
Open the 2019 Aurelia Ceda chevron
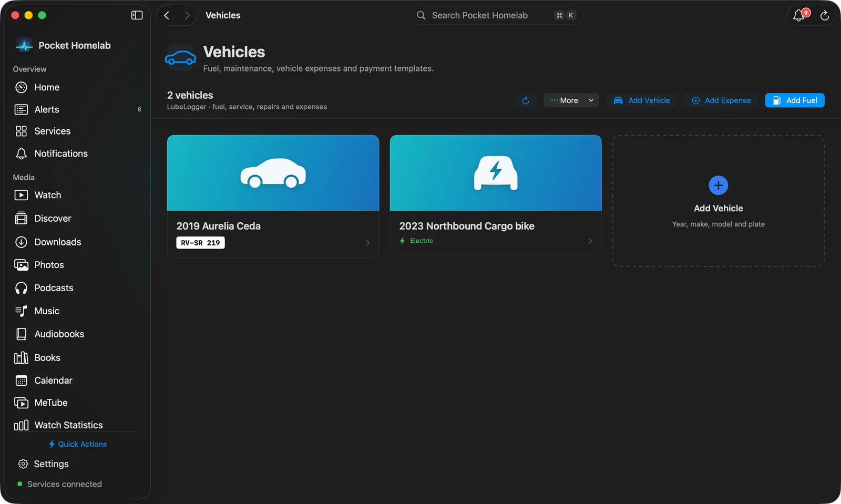coord(367,243)
